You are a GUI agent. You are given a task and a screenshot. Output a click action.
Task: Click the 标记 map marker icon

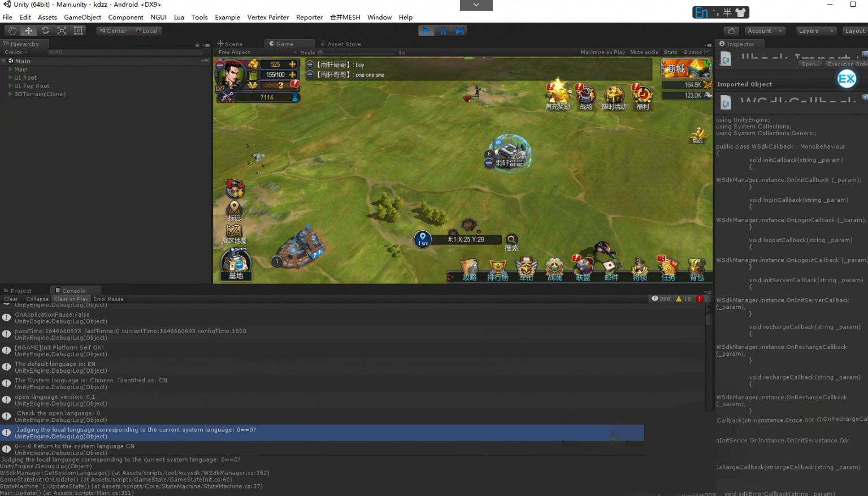235,211
